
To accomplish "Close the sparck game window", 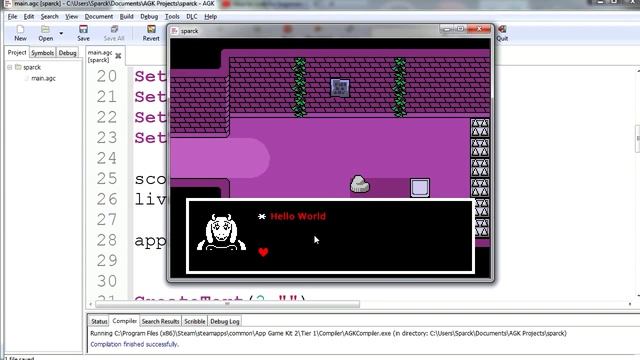I will click(x=479, y=29).
